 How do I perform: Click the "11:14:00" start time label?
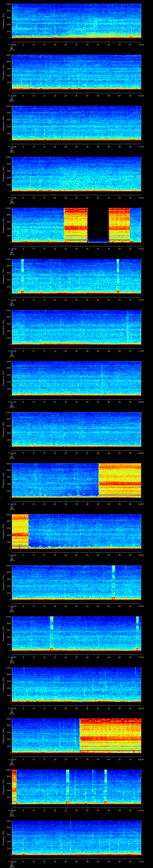click(x=12, y=44)
